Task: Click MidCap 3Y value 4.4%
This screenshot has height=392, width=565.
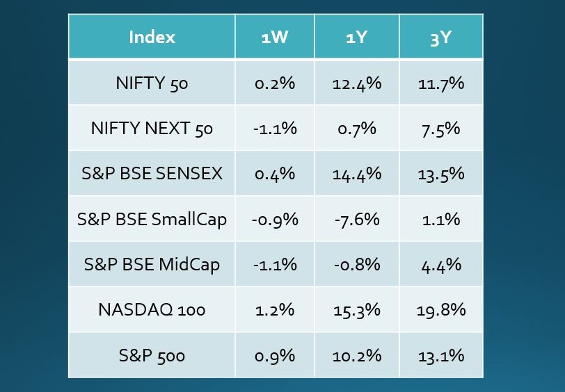Action: point(441,265)
